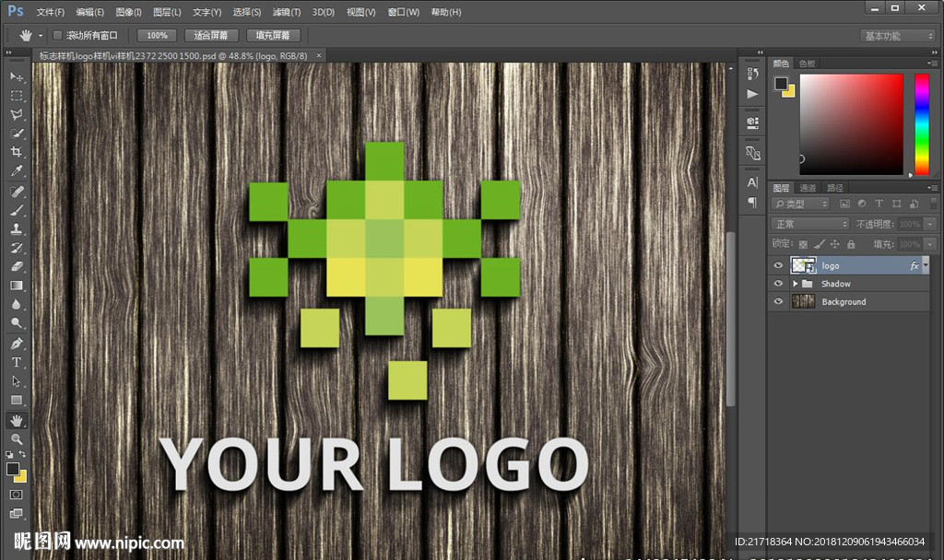
Task: Click the 适合屏幕 button
Action: coord(211,35)
